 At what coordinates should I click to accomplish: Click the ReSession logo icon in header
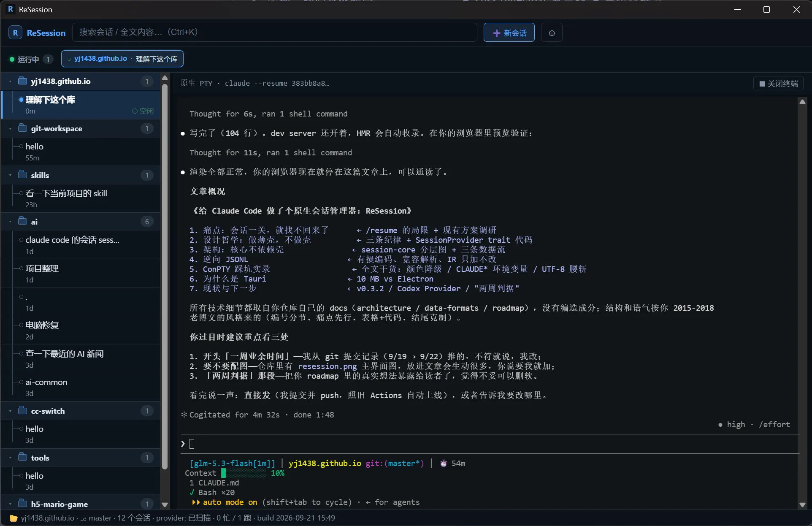[15, 33]
